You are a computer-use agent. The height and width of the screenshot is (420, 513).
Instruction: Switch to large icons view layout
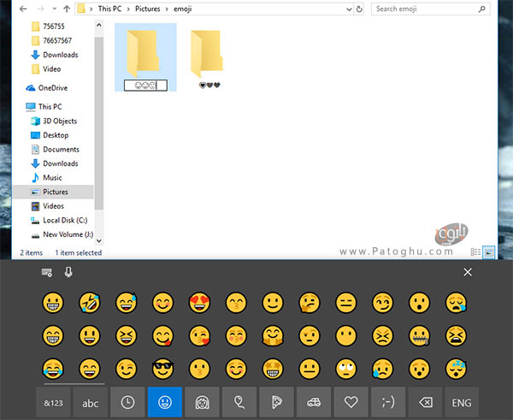(489, 252)
